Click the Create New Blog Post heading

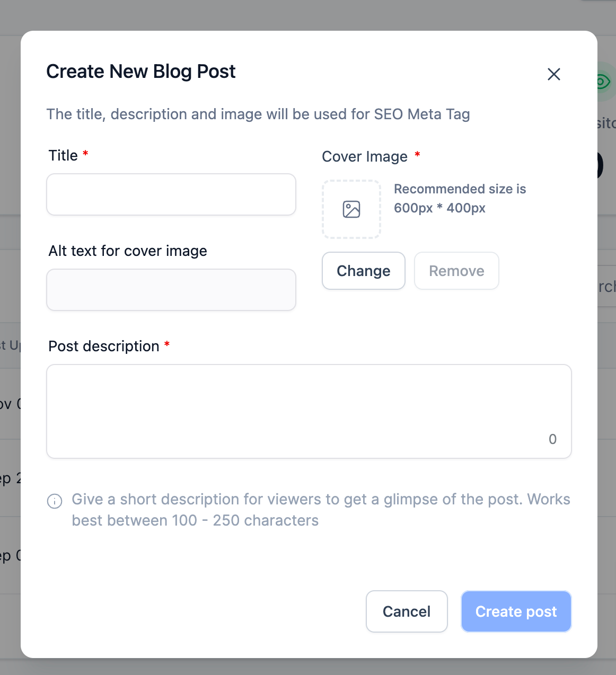pyautogui.click(x=141, y=72)
